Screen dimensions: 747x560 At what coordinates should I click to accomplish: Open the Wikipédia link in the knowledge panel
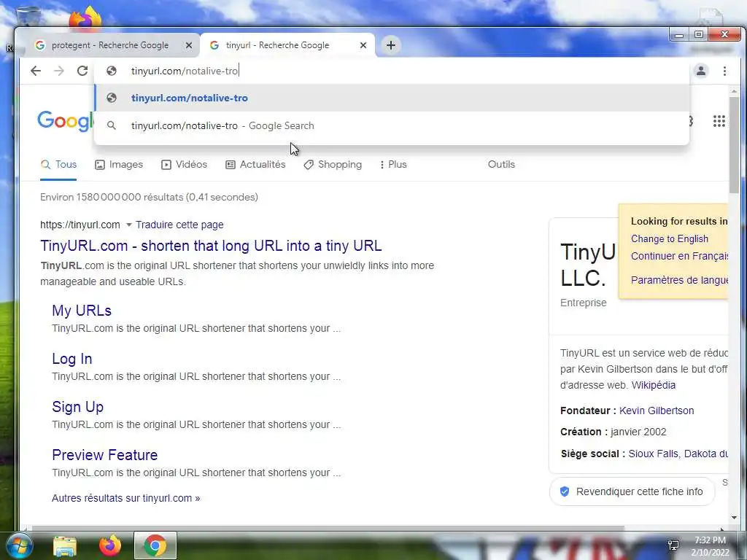653,385
